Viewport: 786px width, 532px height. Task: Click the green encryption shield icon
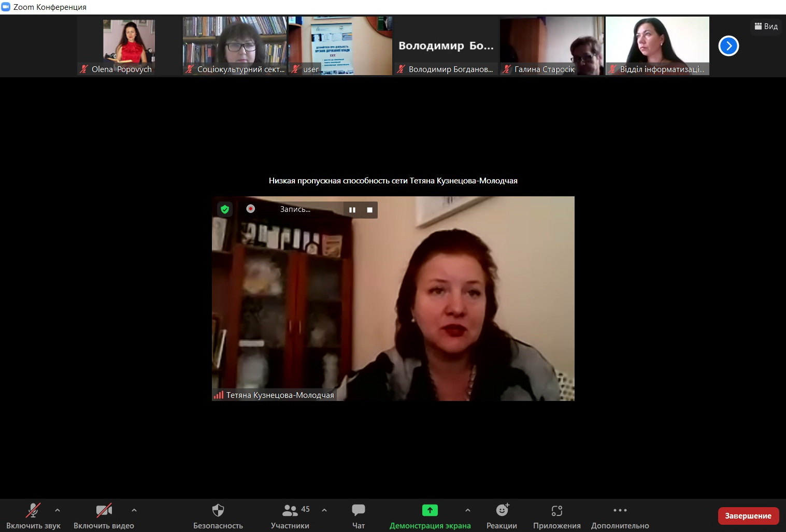(225, 209)
